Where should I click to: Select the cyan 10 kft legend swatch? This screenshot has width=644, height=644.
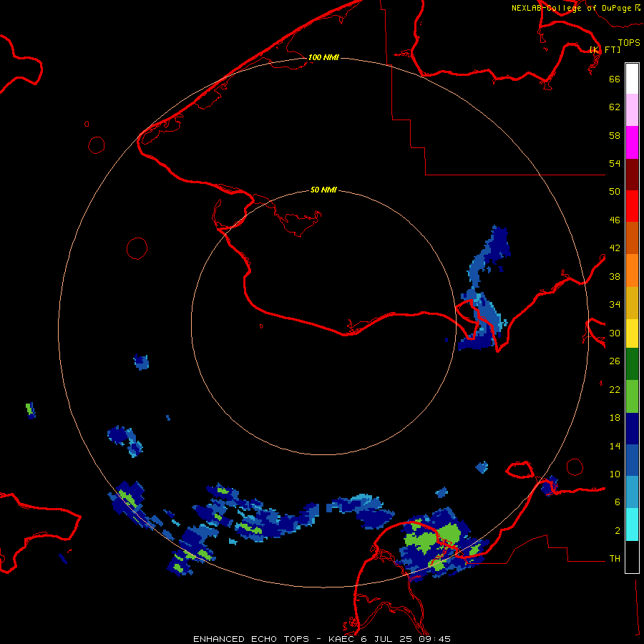click(632, 525)
